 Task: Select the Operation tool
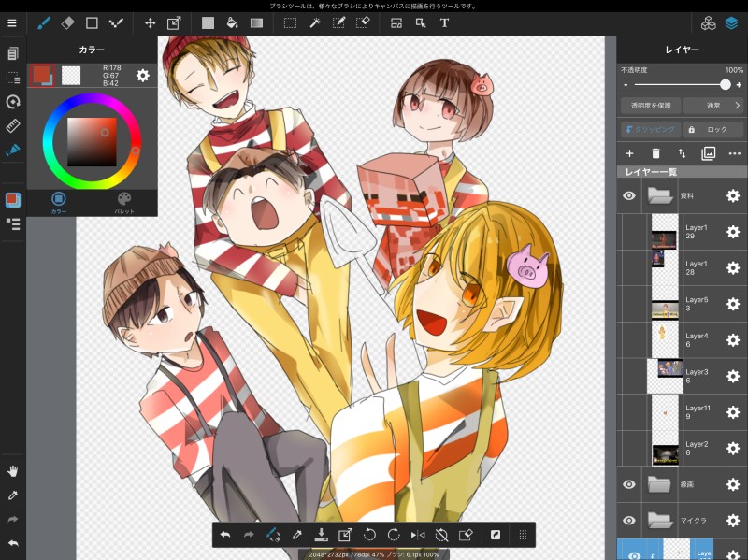point(421,22)
